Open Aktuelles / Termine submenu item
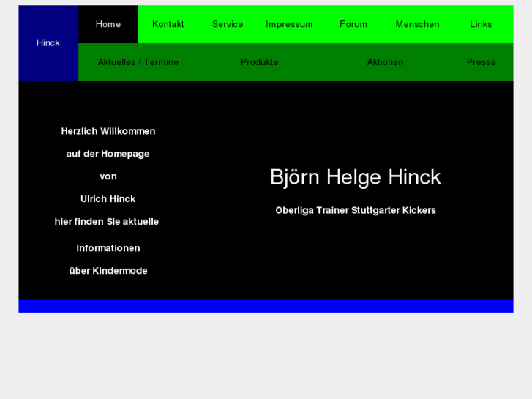 tap(138, 62)
